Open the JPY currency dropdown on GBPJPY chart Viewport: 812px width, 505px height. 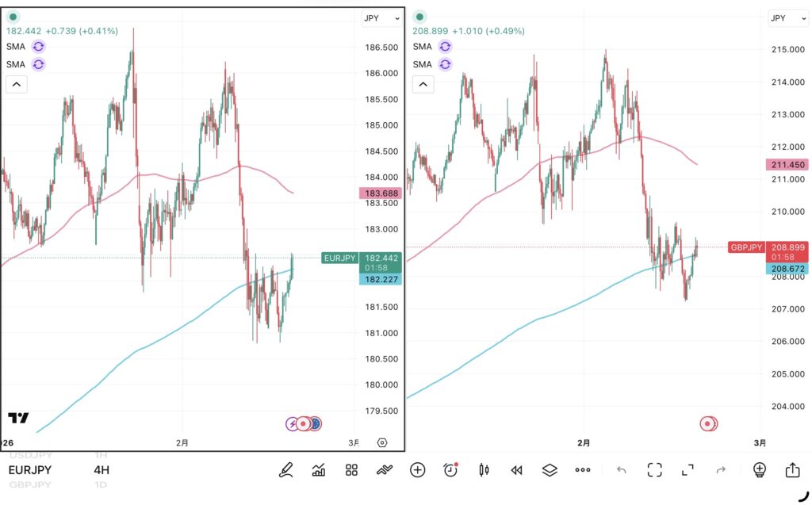788,17
